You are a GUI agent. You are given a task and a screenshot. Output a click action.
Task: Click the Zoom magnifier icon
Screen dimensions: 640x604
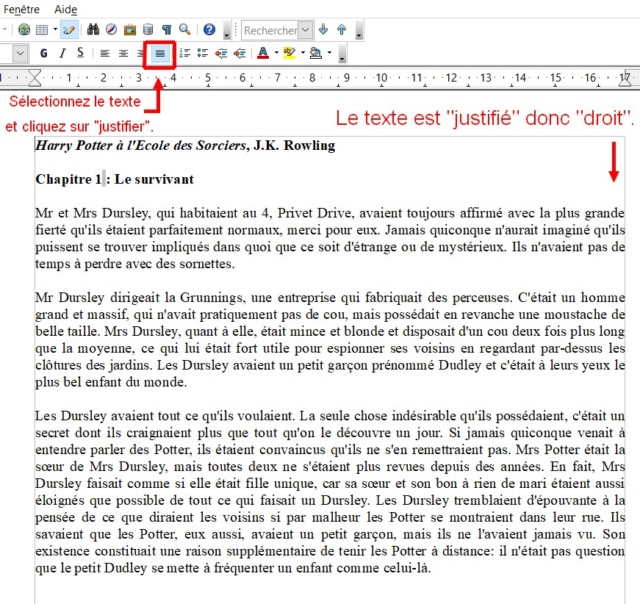point(185,29)
